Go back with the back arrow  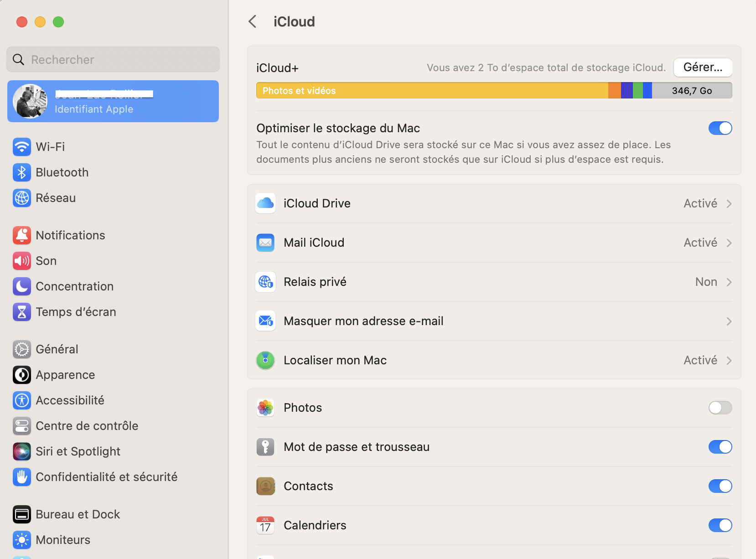(x=253, y=21)
